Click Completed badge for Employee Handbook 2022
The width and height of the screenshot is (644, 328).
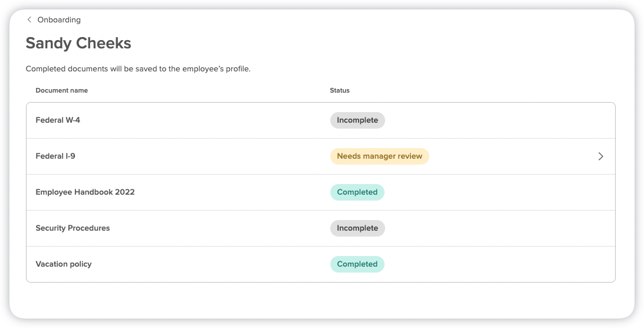357,192
